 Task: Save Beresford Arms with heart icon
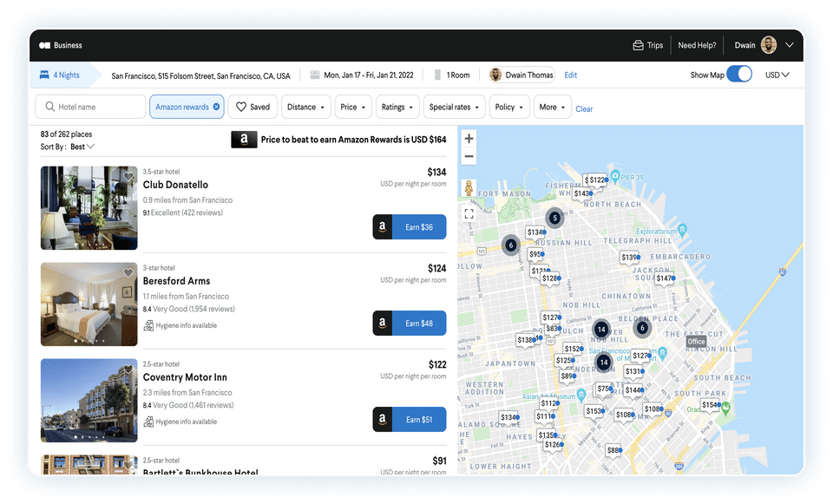(128, 272)
